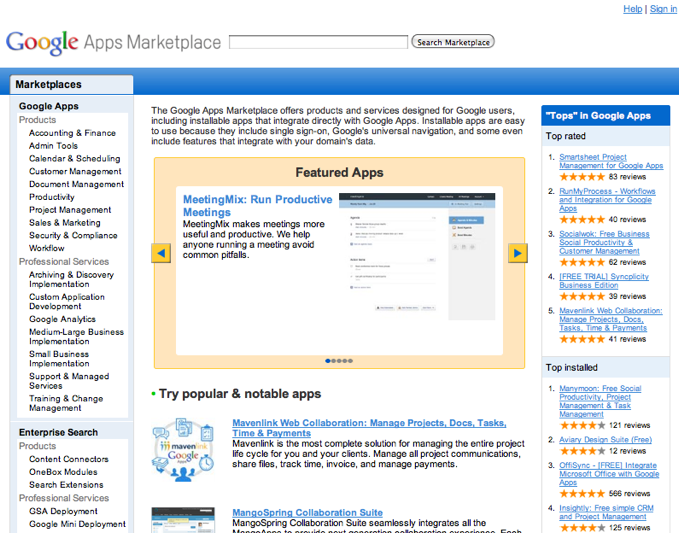Image resolution: width=679 pixels, height=533 pixels.
Task: Open Training & Change Management services
Action: pyautogui.click(x=66, y=403)
